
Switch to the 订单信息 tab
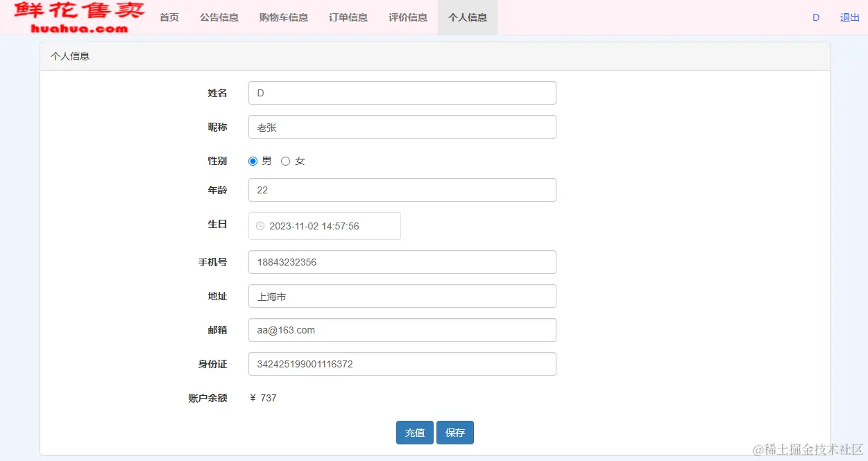(348, 17)
